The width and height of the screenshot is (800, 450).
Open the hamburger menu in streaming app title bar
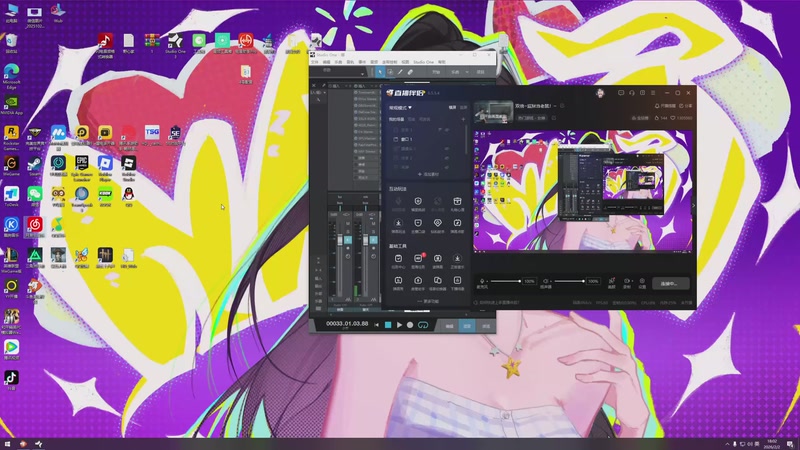tap(653, 93)
